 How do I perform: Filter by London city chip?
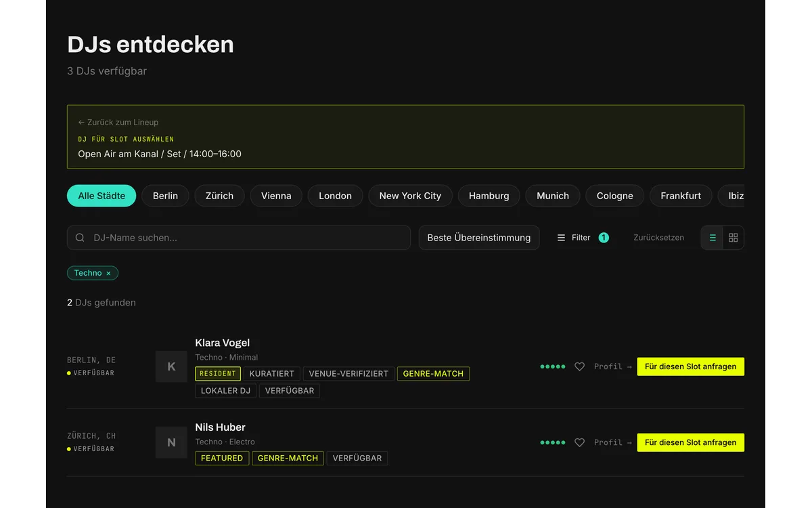[x=335, y=196]
